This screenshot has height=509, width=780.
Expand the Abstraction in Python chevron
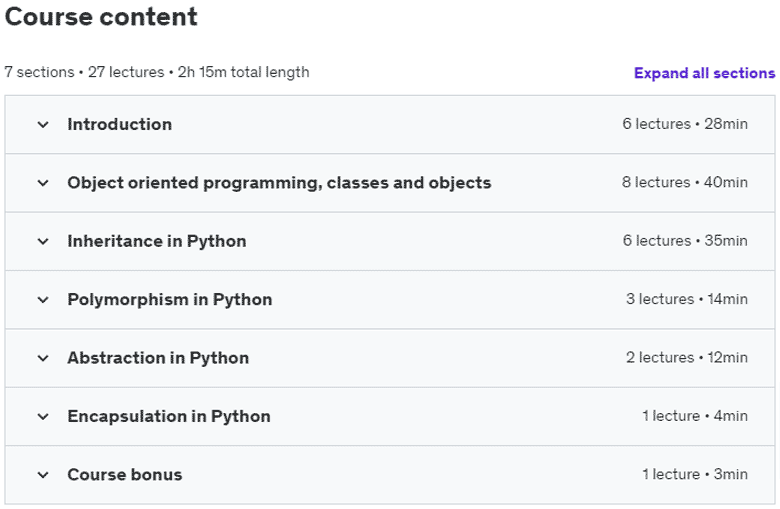tap(43, 358)
